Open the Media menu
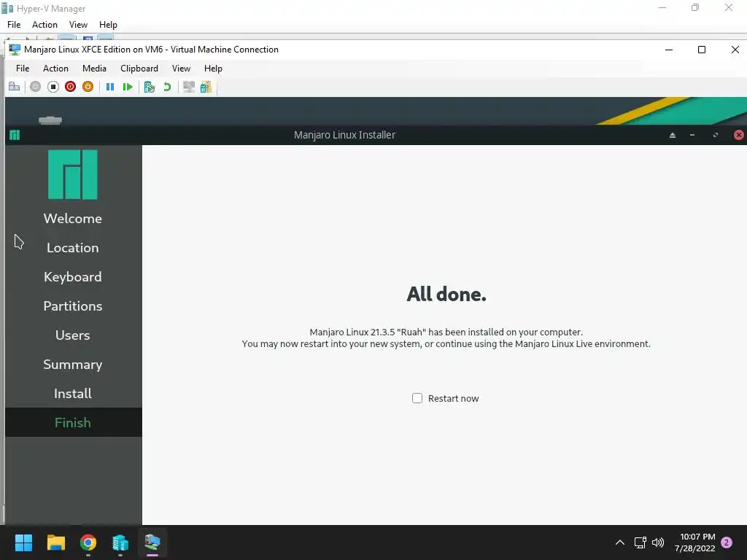 coord(94,69)
